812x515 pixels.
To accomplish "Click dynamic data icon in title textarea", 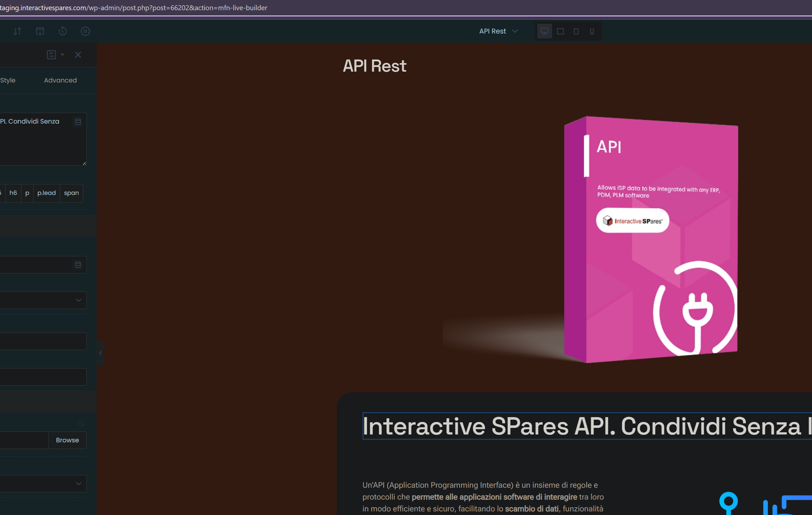I will (78, 122).
